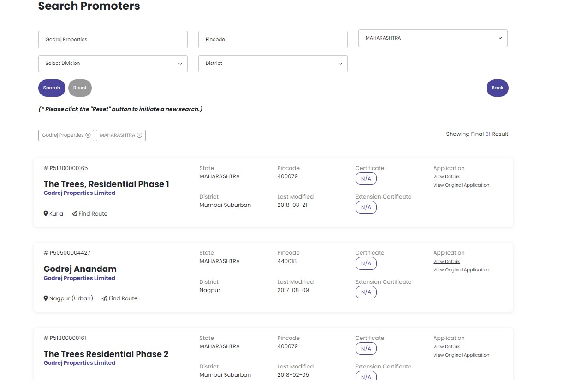Focus the Pincode input field
The height and width of the screenshot is (380, 588).
coord(273,40)
